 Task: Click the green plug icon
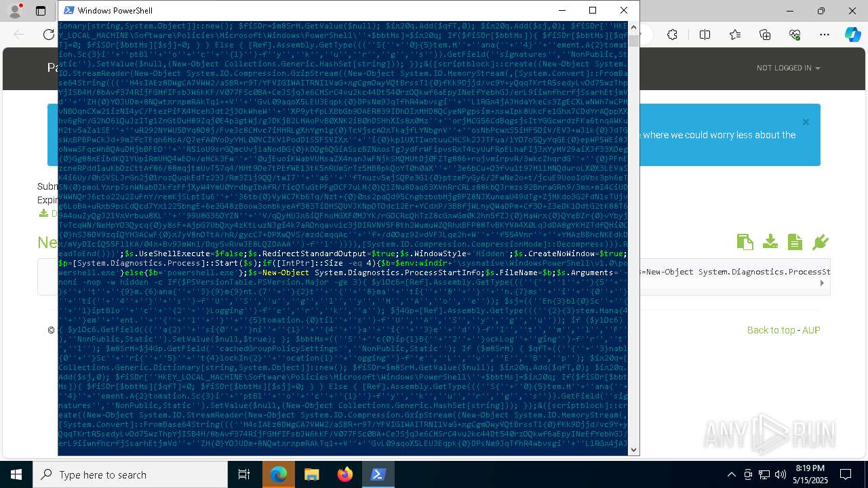coord(821,242)
